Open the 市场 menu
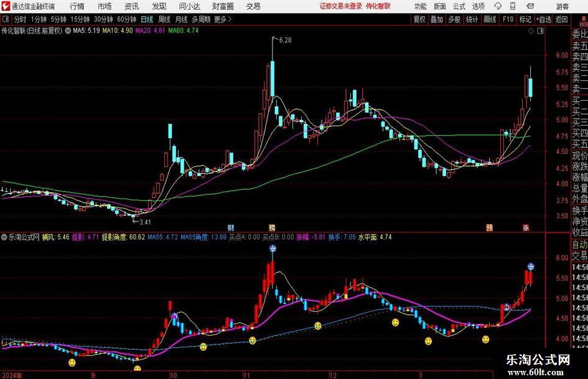 coord(105,6)
